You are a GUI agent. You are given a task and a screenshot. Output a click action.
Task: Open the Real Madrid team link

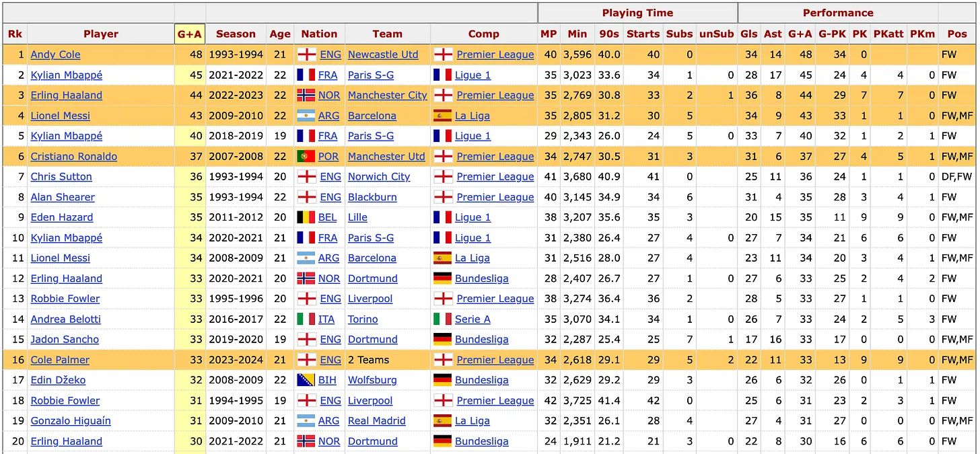tap(377, 420)
